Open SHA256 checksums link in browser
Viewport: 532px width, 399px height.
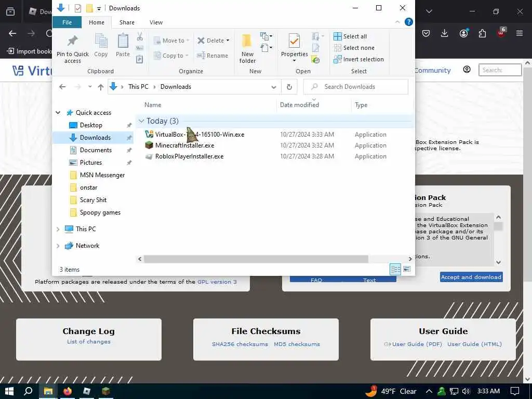(240, 344)
